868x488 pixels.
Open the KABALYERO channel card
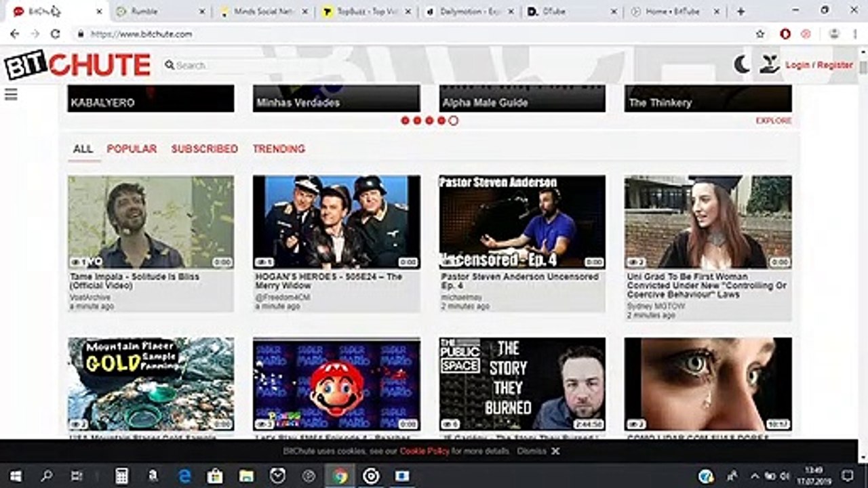tap(151, 99)
